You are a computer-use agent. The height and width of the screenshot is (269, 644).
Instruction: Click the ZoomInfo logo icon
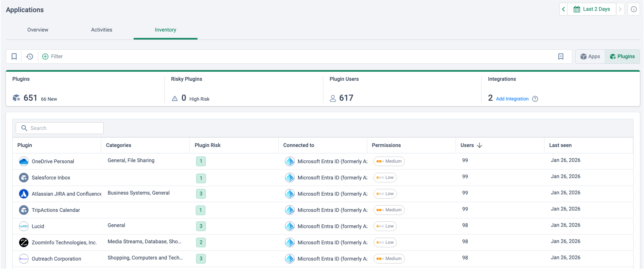click(x=24, y=243)
